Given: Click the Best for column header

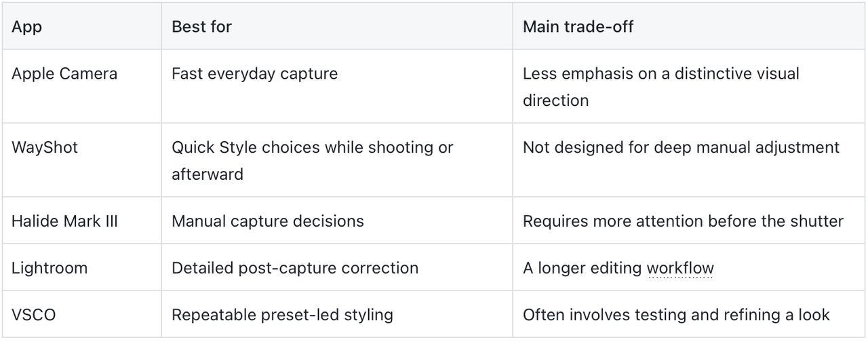Looking at the screenshot, I should [x=336, y=26].
